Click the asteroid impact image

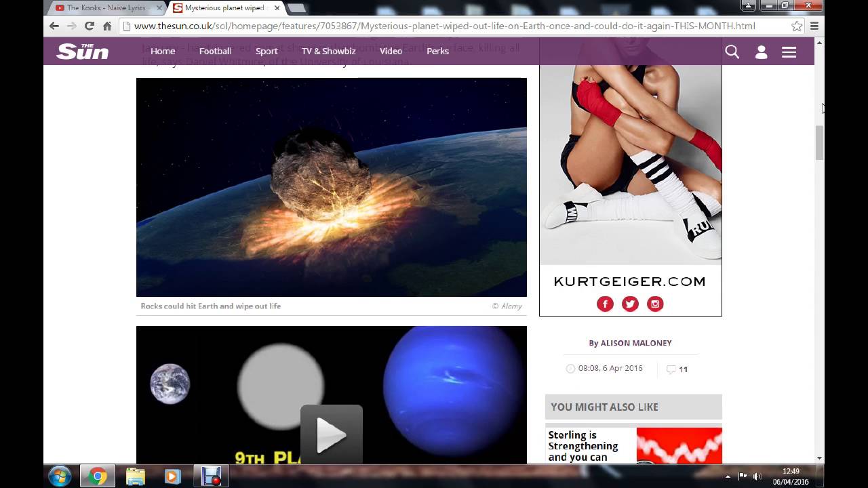point(332,187)
